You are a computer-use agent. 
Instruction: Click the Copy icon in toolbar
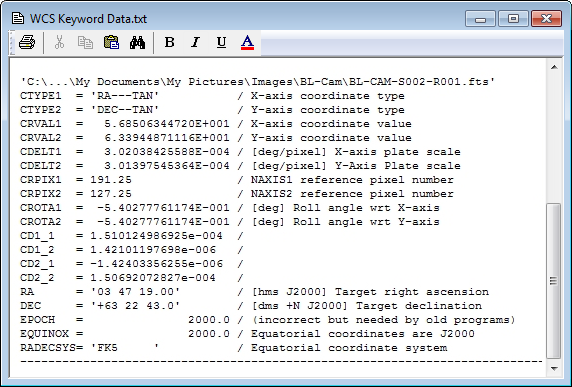85,43
